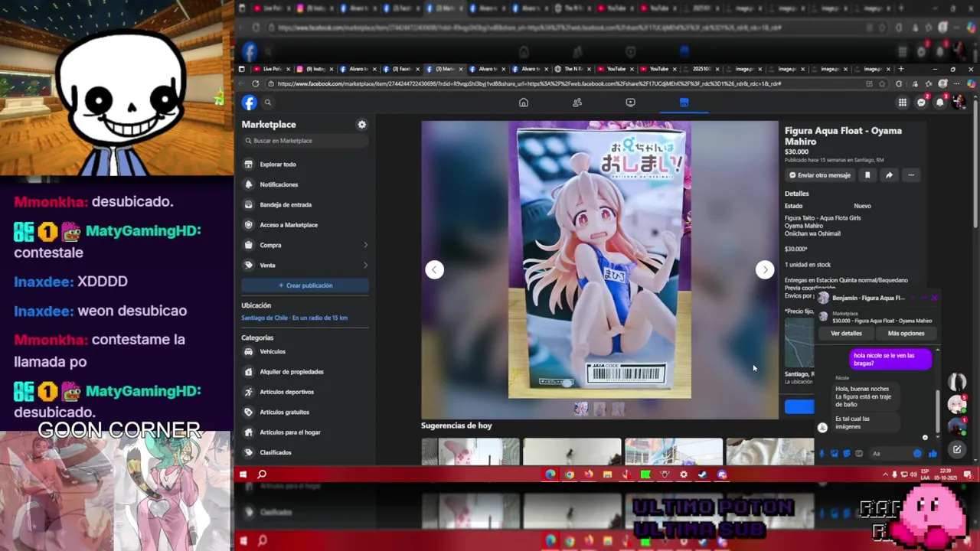Open the account profile picture menu
The height and width of the screenshot is (551, 980).
(x=959, y=103)
